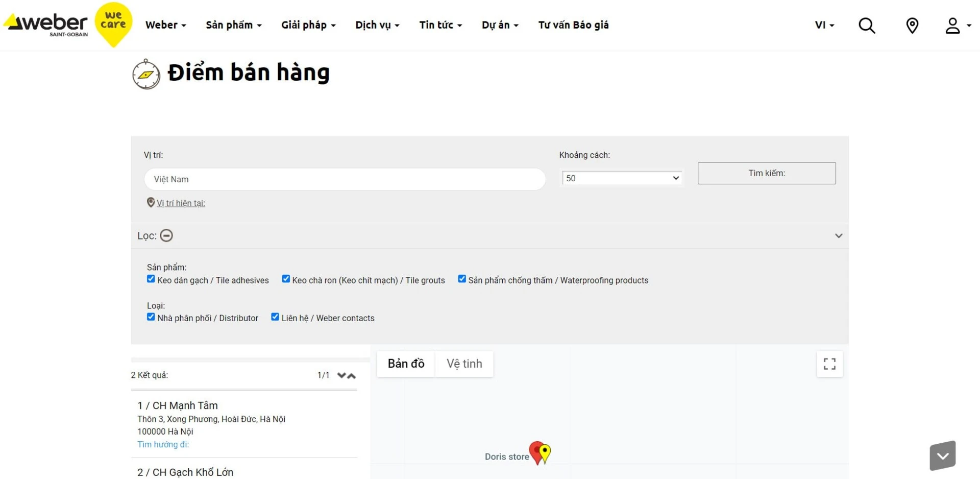The height and width of the screenshot is (479, 980).
Task: Switch to the Vệ tinh map tab
Action: (464, 364)
